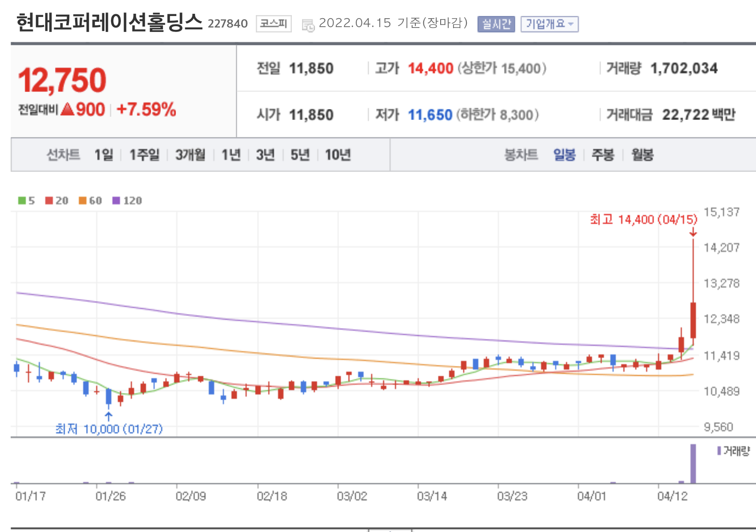Click the 03/02 date axis label
Image resolution: width=756 pixels, height=532 pixels.
click(352, 496)
